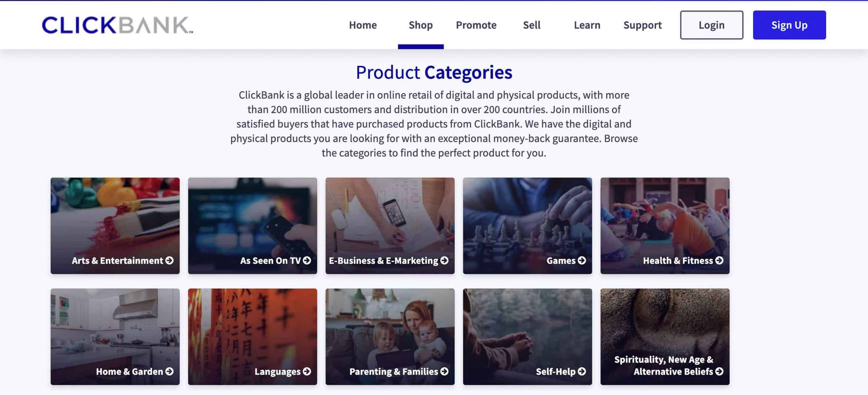Click the arrow icon beside Self-Help
This screenshot has height=395, width=868.
[x=582, y=372]
